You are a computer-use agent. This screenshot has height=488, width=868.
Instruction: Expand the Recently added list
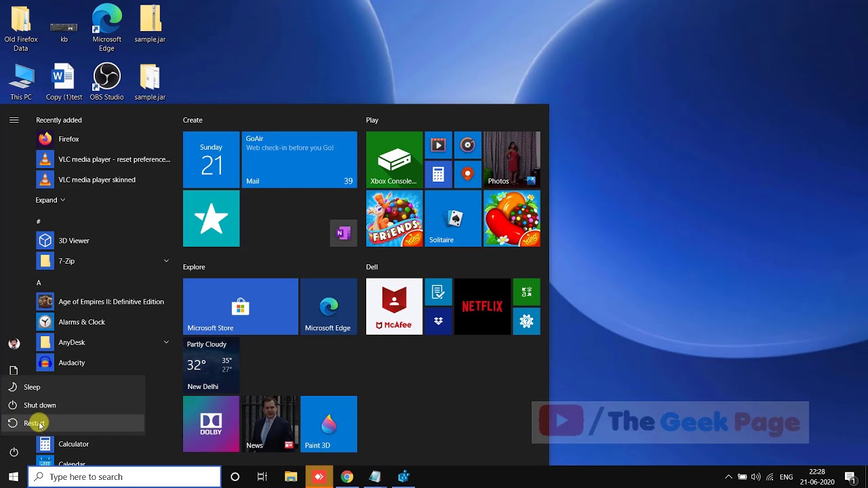[x=50, y=200]
